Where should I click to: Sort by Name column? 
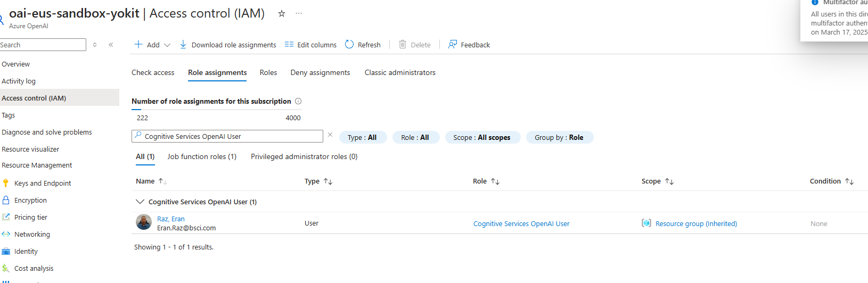click(x=151, y=181)
